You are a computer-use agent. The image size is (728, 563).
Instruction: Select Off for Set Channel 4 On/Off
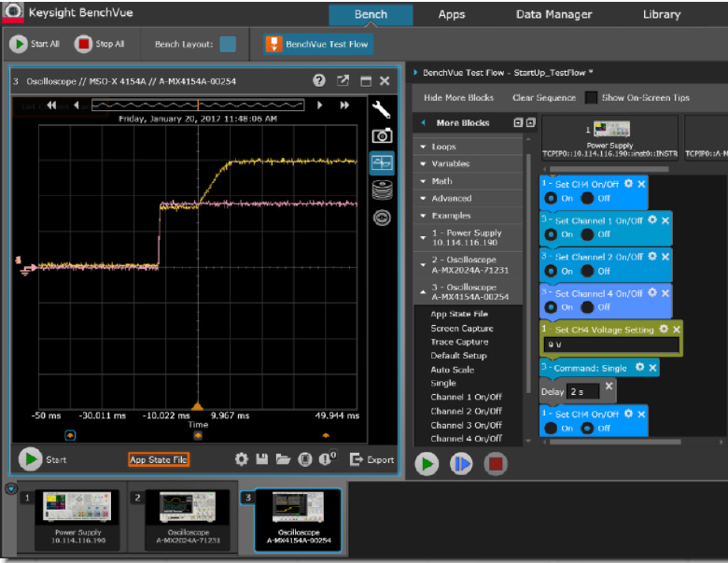587,307
